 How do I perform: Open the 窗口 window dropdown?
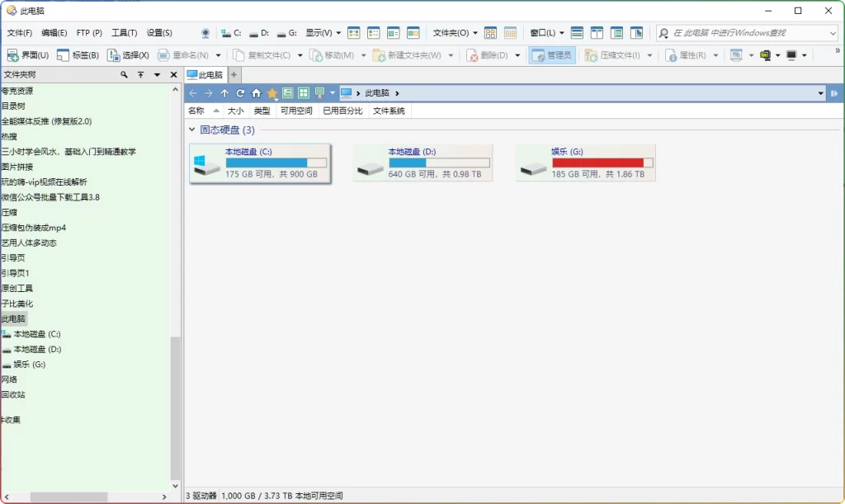pos(545,33)
